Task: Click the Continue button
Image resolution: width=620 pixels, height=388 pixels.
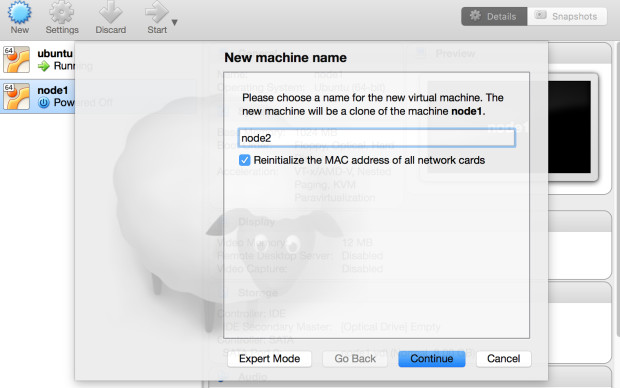Action: coord(431,359)
